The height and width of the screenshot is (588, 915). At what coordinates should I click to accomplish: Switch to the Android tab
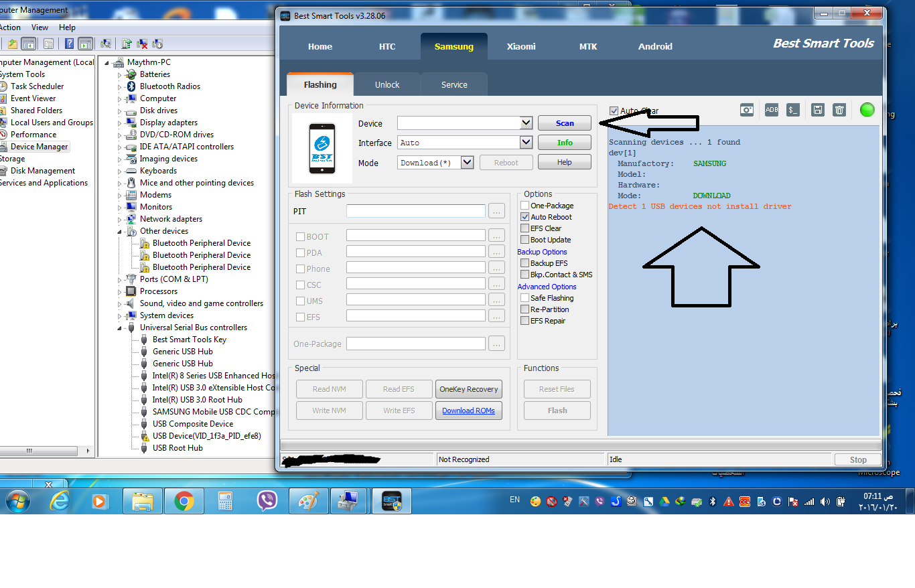655,46
